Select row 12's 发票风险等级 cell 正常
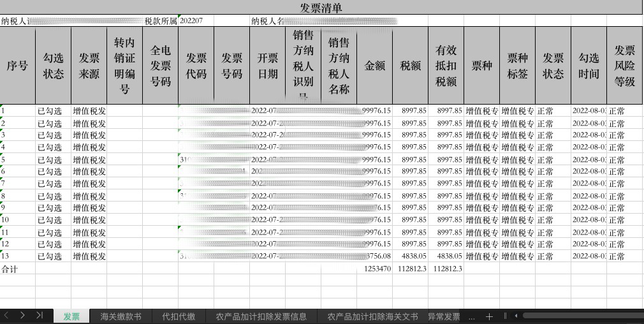The image size is (644, 324). [625, 244]
